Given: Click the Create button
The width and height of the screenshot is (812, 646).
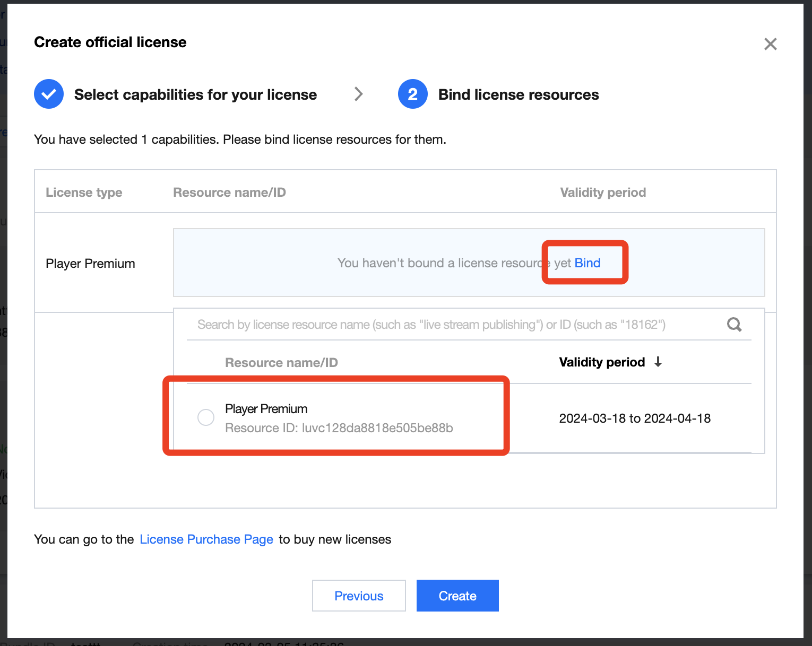Looking at the screenshot, I should click(x=457, y=596).
